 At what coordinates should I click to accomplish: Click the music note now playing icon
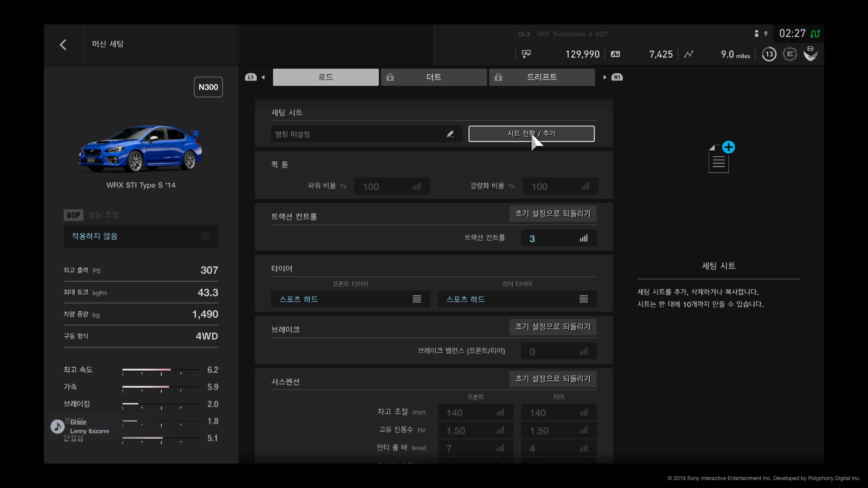57,427
